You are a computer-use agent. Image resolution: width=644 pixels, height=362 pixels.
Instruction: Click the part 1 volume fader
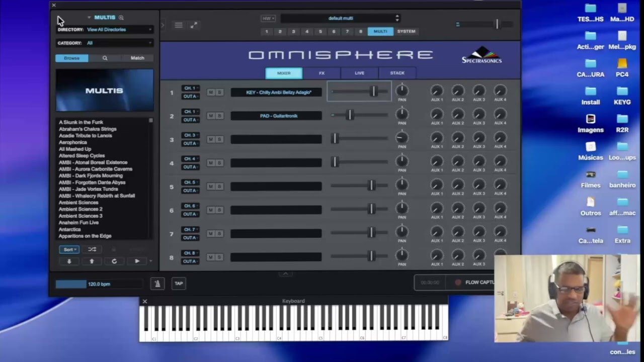373,91
